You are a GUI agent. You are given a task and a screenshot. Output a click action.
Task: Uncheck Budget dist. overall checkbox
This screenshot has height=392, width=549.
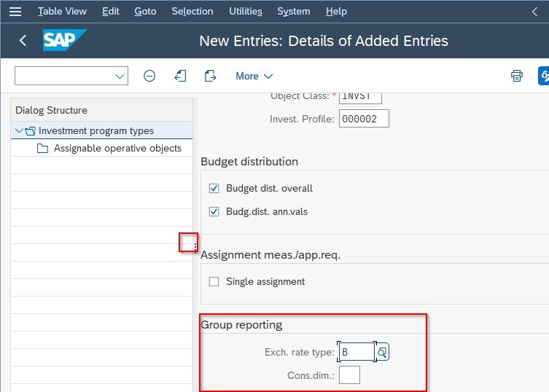(x=214, y=188)
